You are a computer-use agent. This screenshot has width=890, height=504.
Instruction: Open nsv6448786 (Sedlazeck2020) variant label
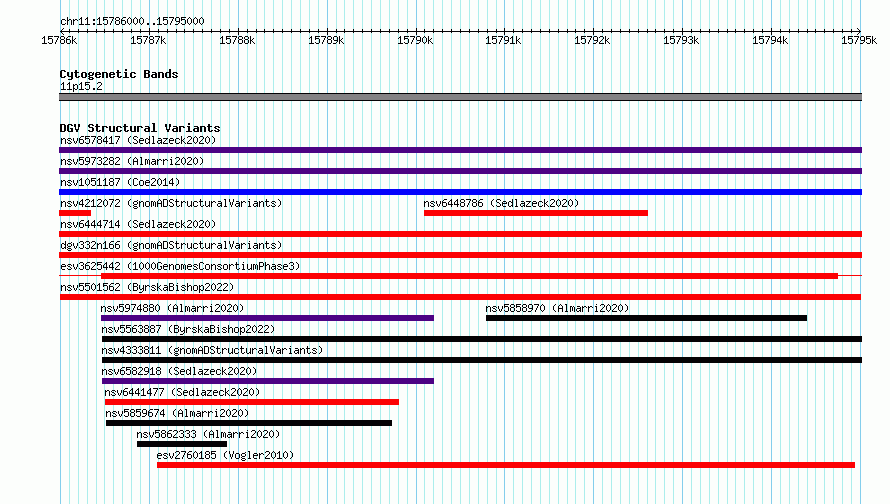point(501,203)
